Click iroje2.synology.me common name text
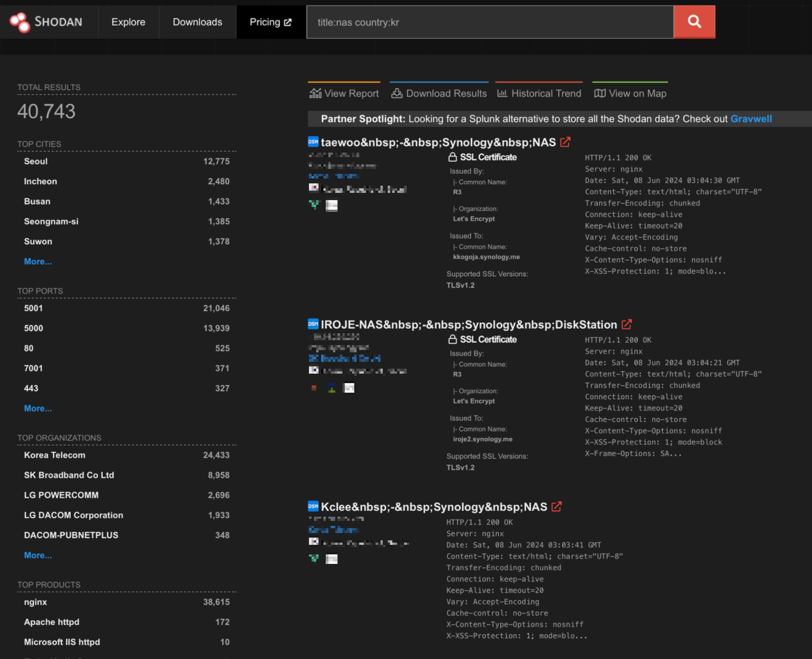812x659 pixels. click(482, 439)
